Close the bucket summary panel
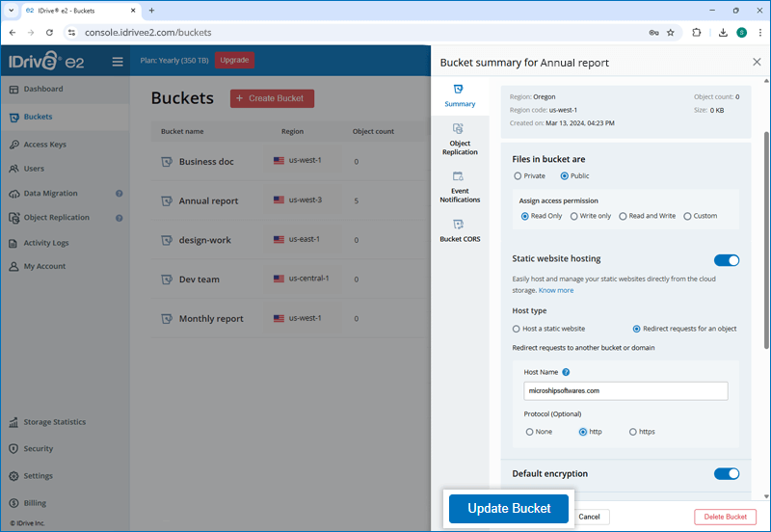This screenshot has height=532, width=771. [757, 62]
